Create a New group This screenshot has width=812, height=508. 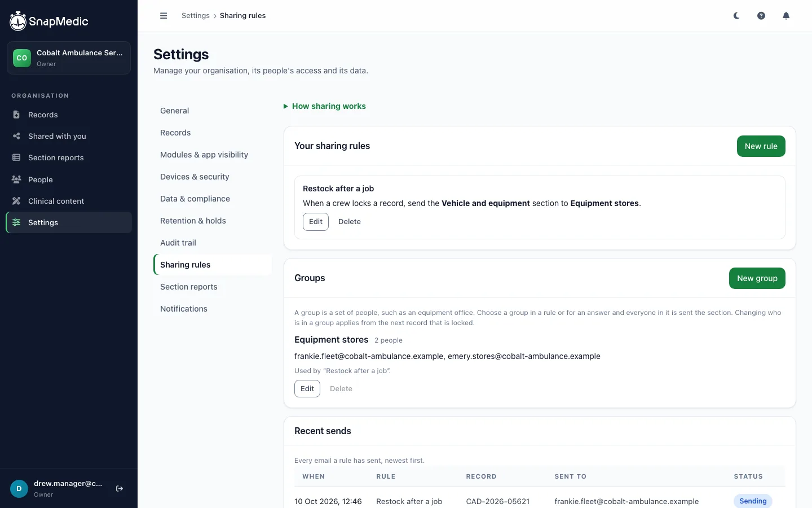point(757,278)
